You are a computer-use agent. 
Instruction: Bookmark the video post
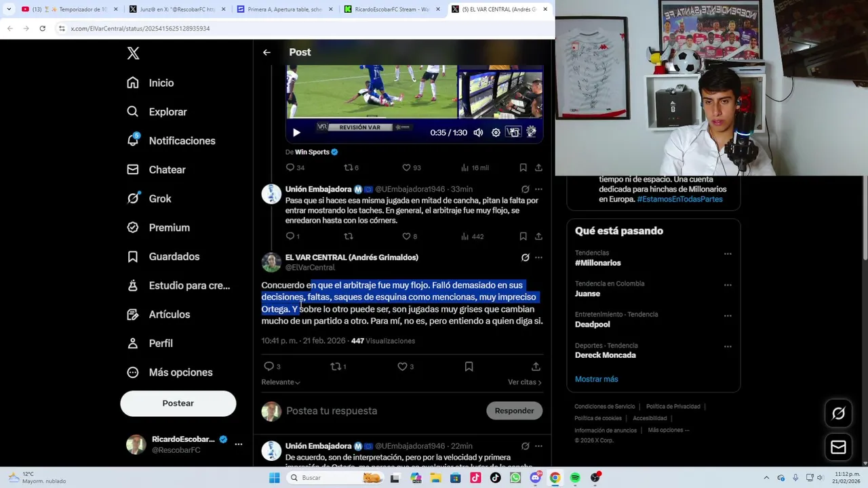523,167
